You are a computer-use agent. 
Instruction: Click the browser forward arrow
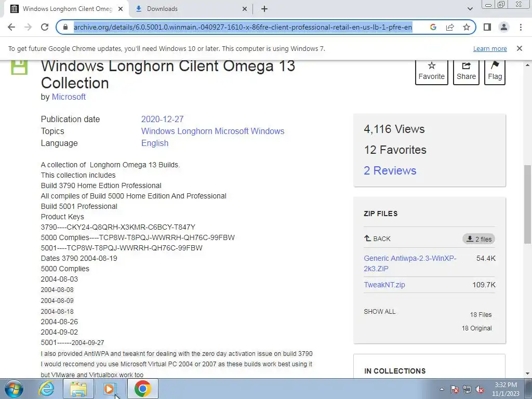click(28, 27)
